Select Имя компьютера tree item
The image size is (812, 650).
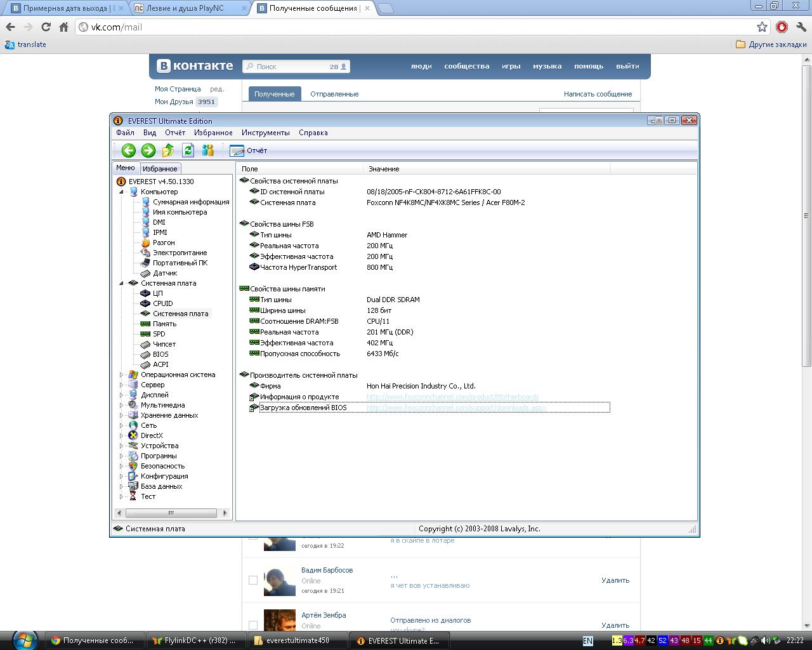coord(180,212)
